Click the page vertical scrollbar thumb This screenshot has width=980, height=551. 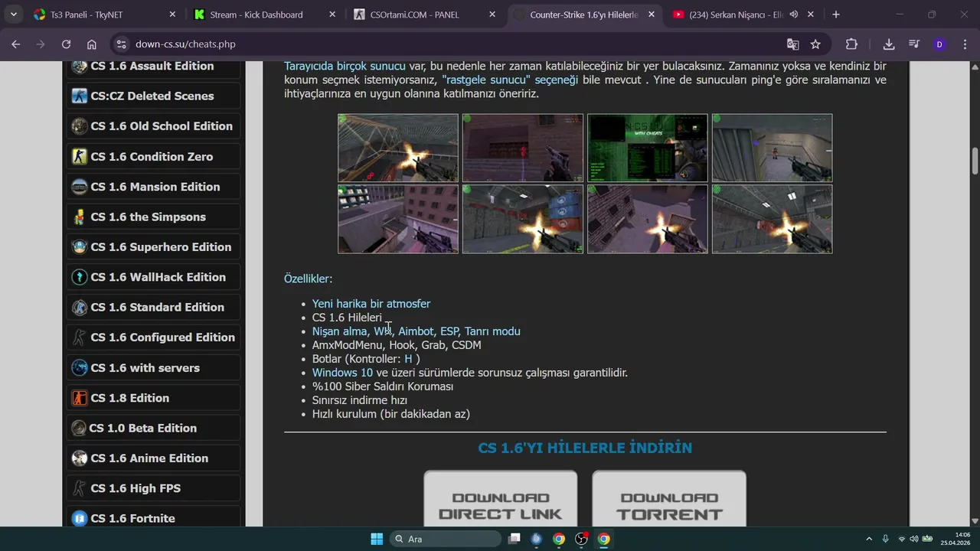(x=975, y=160)
